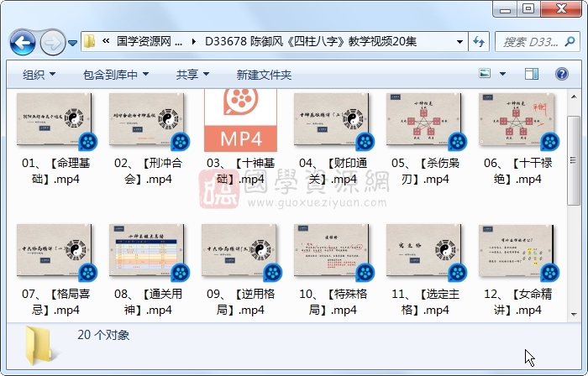Image resolution: width=588 pixels, height=376 pixels.
Task: Select 09、【逆用格局】.mp4 thumbnail
Action: coord(239,251)
